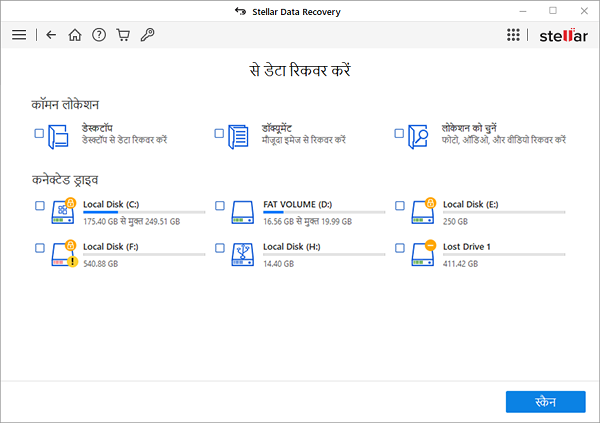600x423 pixels.
Task: Tick the Local Disk (F:) checkbox
Action: pyautogui.click(x=39, y=247)
